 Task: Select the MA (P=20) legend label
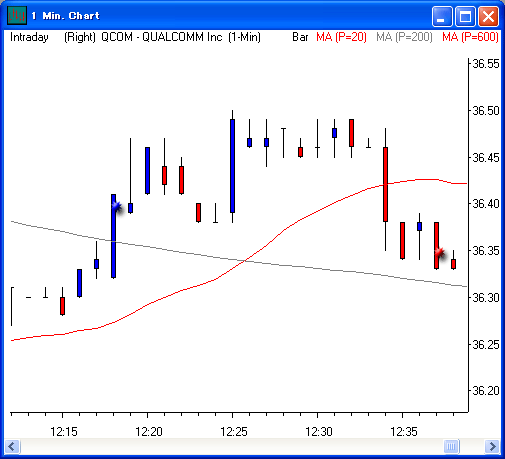pos(341,37)
